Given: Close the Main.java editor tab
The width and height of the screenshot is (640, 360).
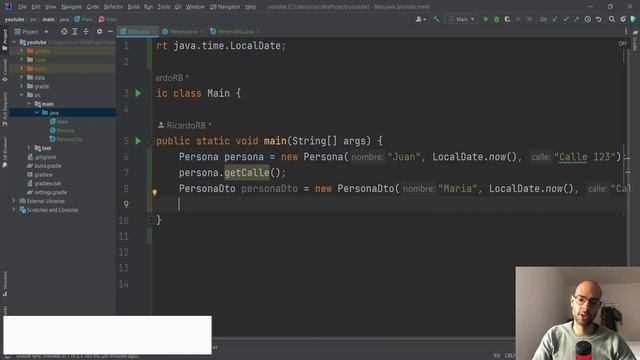Looking at the screenshot, I should click(154, 31).
